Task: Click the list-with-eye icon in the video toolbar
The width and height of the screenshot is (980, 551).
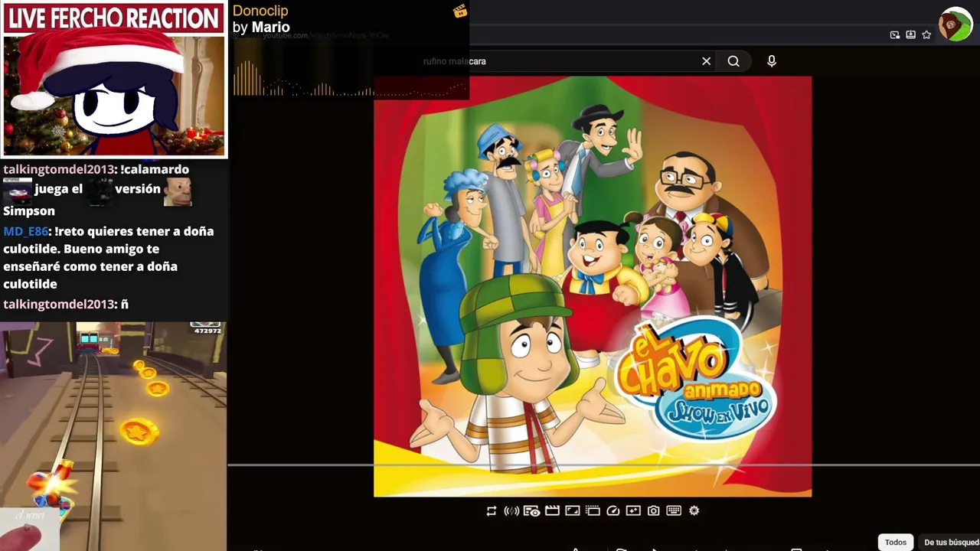Action: point(531,511)
